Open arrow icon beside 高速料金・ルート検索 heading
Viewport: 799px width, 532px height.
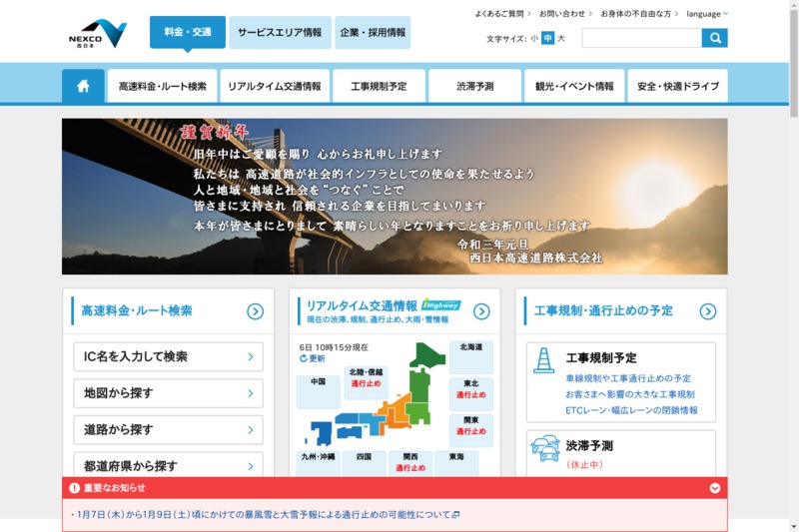point(255,311)
